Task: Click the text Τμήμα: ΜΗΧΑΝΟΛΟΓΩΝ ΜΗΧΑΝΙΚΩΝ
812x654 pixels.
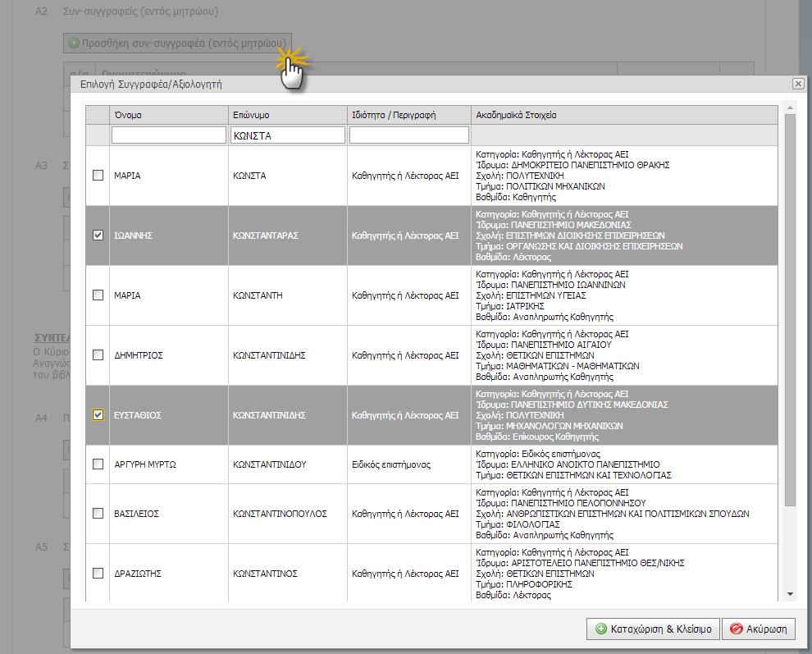Action: (x=550, y=426)
